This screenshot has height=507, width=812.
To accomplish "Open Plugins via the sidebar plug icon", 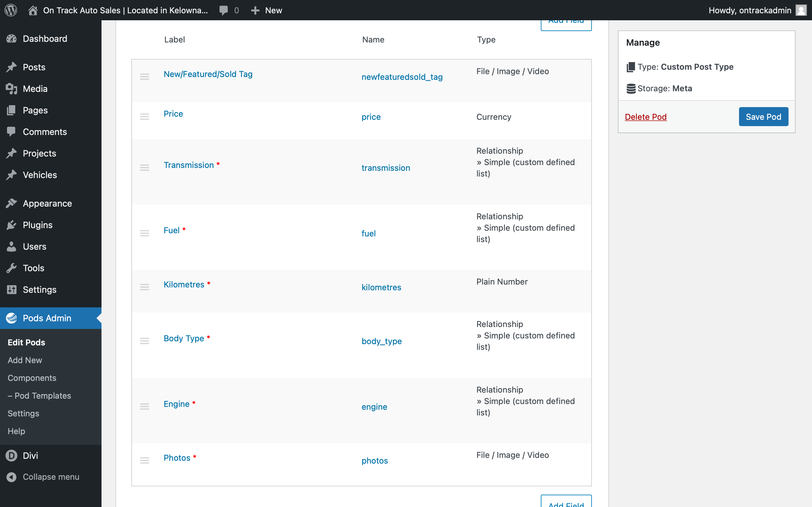I will 12,225.
